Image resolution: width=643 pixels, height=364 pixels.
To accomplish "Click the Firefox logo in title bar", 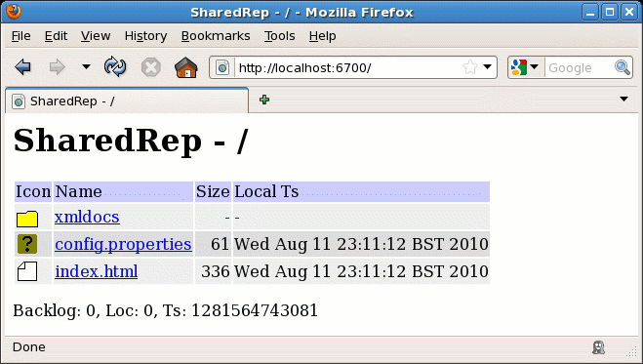I will pyautogui.click(x=13, y=11).
